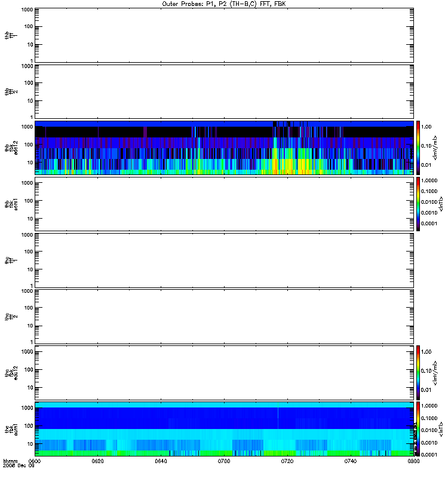The height and width of the screenshot is (478, 448).
Task: Select the 'thb fft 2' panel label
Action: [11, 91]
